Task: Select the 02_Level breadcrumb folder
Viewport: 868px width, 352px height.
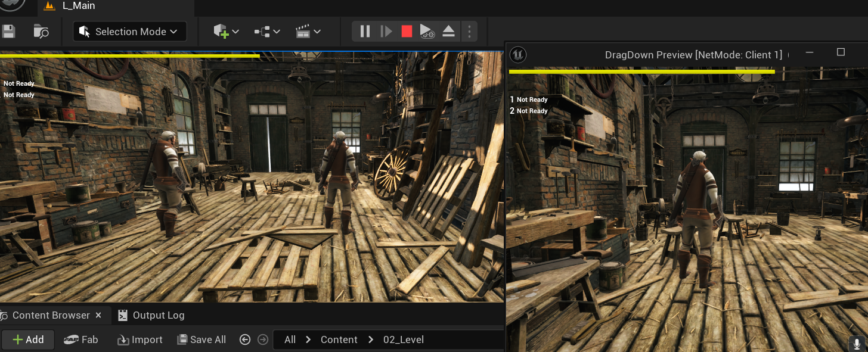Action: coord(404,339)
